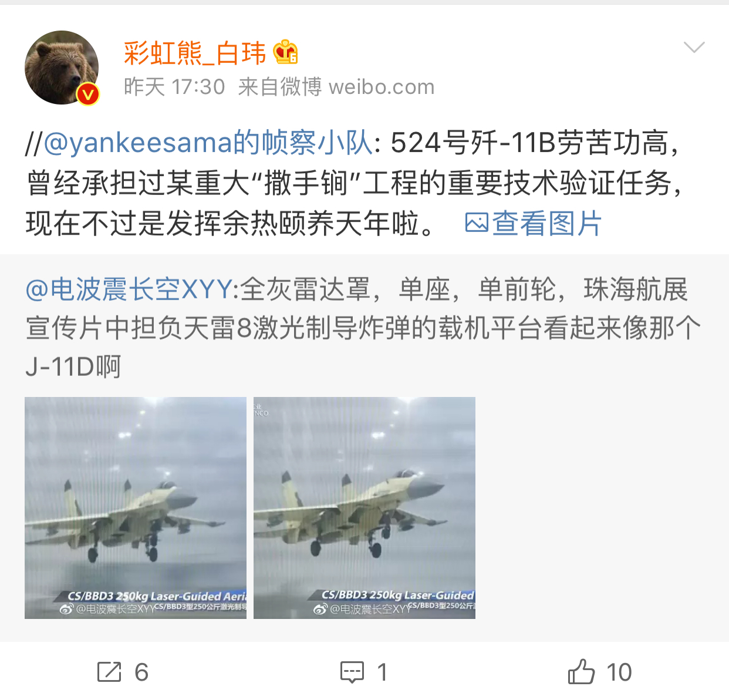Tap the weibo.com source text
This screenshot has width=729, height=700.
[x=382, y=87]
